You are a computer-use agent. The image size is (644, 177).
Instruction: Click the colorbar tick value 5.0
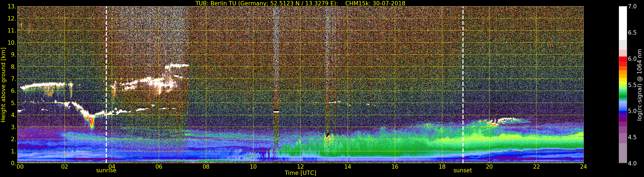pyautogui.click(x=632, y=111)
